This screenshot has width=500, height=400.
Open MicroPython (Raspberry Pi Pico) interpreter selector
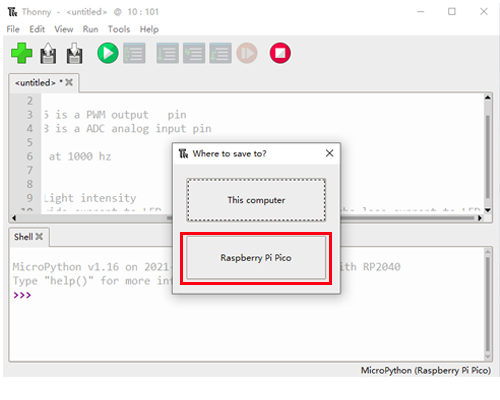[426, 370]
